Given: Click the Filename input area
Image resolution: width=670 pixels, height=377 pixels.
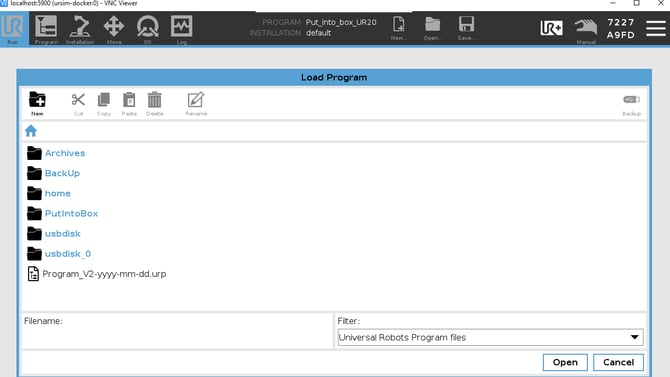Looking at the screenshot, I should (177, 331).
